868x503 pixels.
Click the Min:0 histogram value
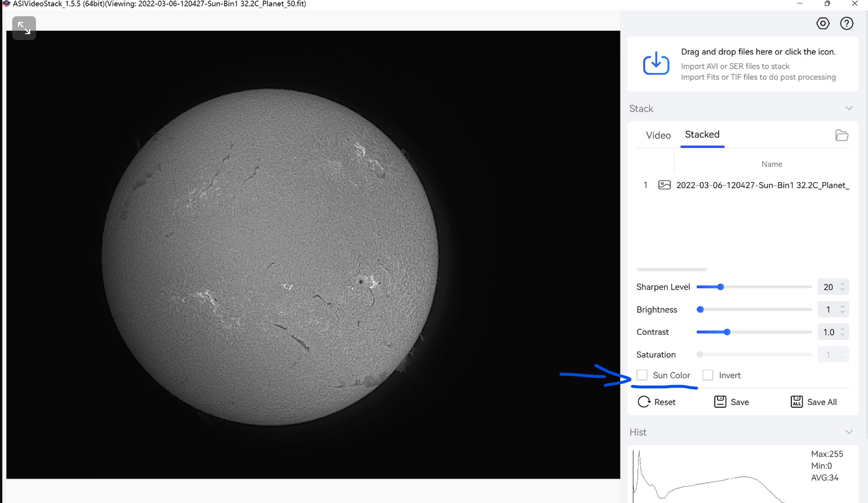821,466
